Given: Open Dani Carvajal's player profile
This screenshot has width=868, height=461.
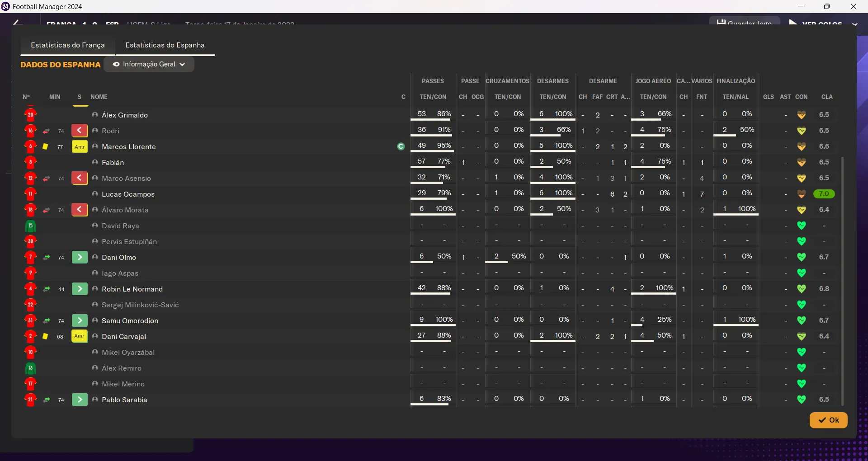Looking at the screenshot, I should point(124,336).
